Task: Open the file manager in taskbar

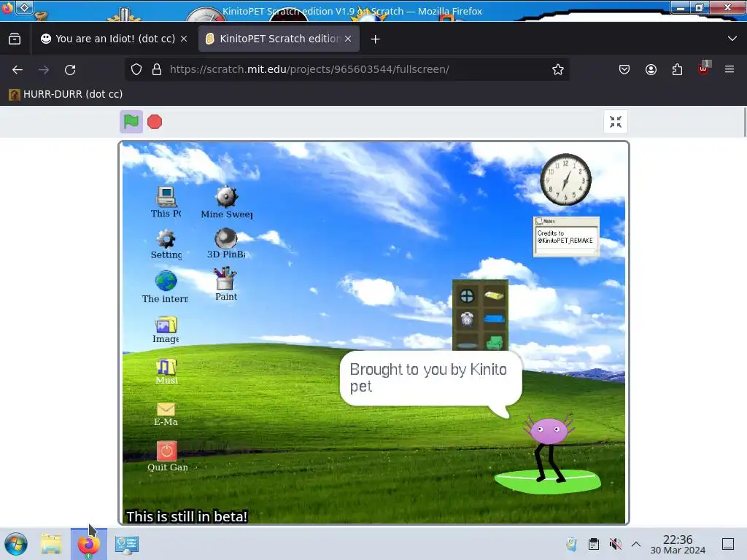Action: (x=51, y=544)
